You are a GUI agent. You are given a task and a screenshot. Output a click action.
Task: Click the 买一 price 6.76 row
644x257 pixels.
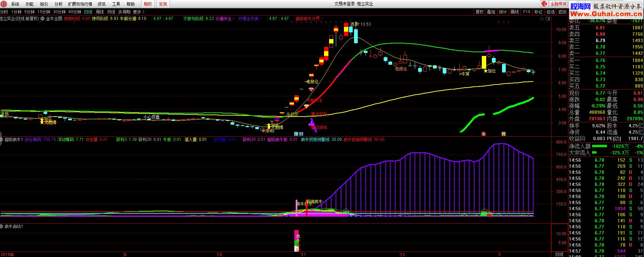pyautogui.click(x=606, y=60)
